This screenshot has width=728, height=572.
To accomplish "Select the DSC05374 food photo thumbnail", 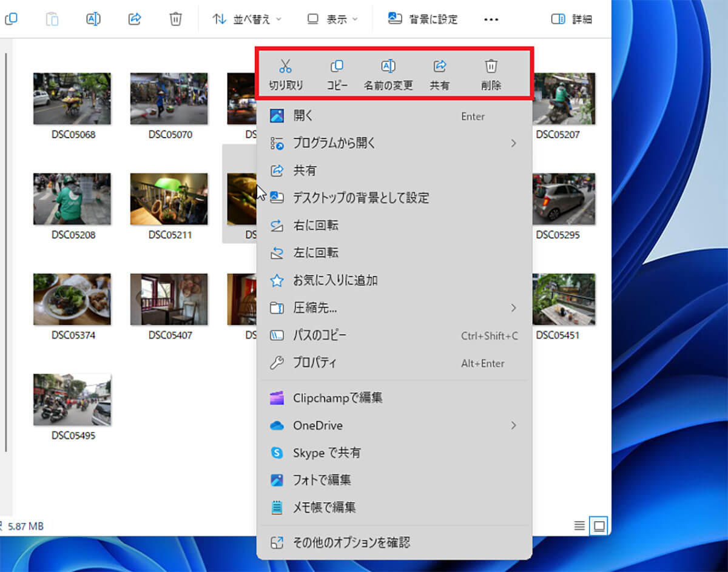I will [72, 299].
